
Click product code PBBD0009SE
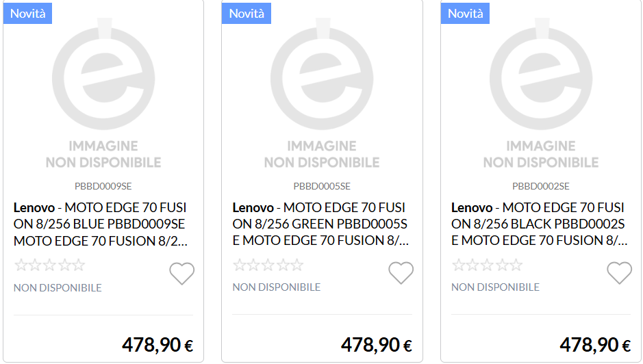point(103,186)
